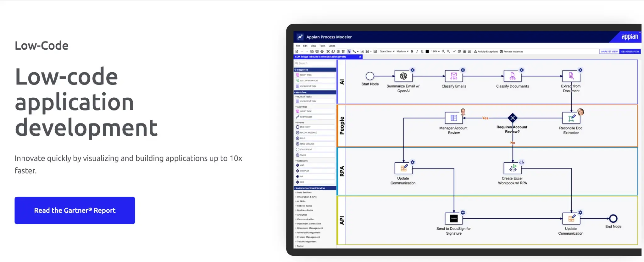Viewport: 644px width, 262px height.
Task: Click the Print icon in toolbar
Action: tap(322, 52)
